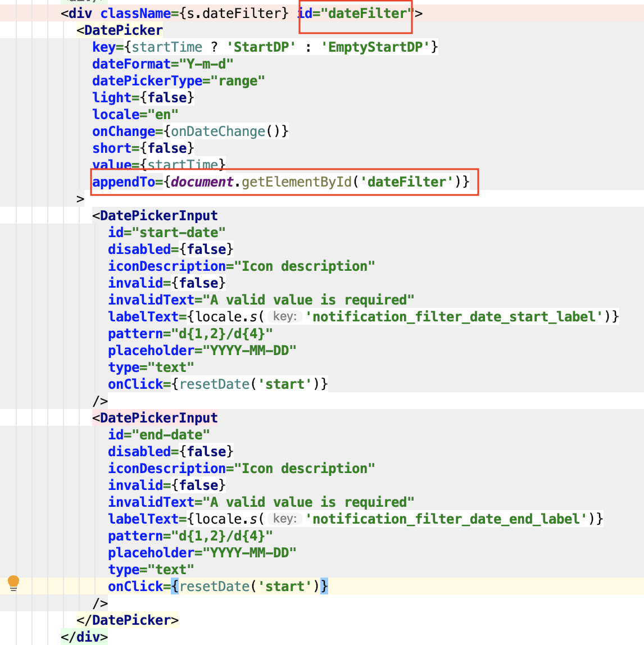
Task: Click the getElementById function call
Action: 298,181
